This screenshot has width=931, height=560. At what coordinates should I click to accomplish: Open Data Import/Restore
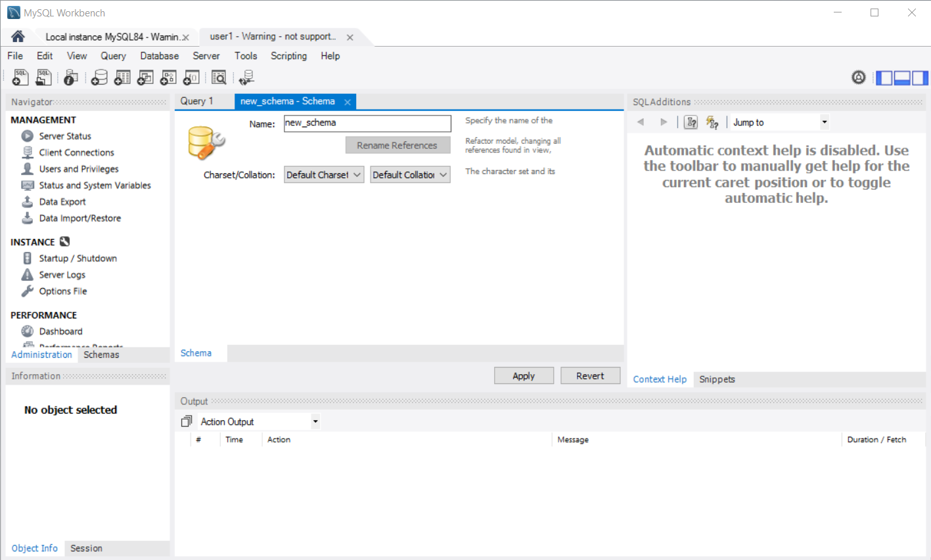[x=80, y=218]
